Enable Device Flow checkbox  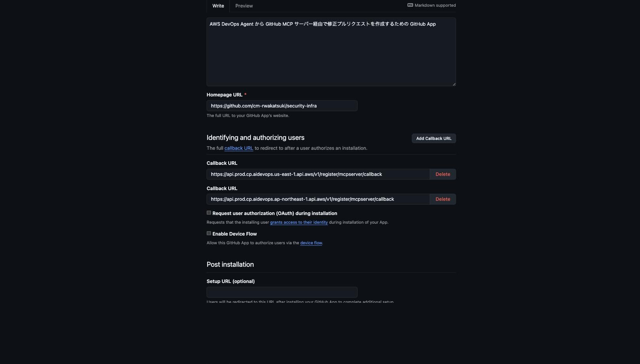209,233
